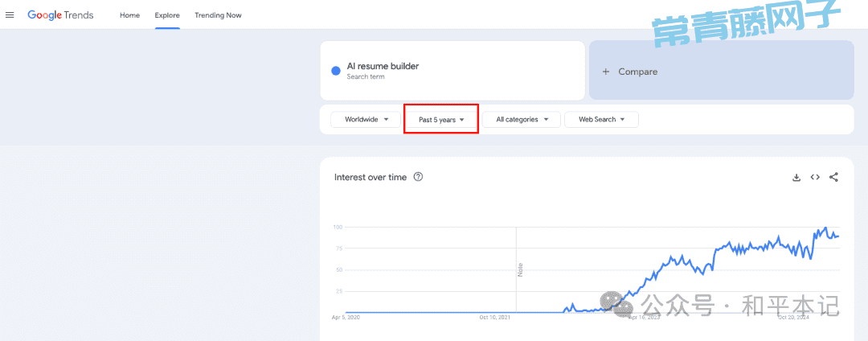
Task: Click the '50' y-axis label
Action: pyautogui.click(x=339, y=270)
